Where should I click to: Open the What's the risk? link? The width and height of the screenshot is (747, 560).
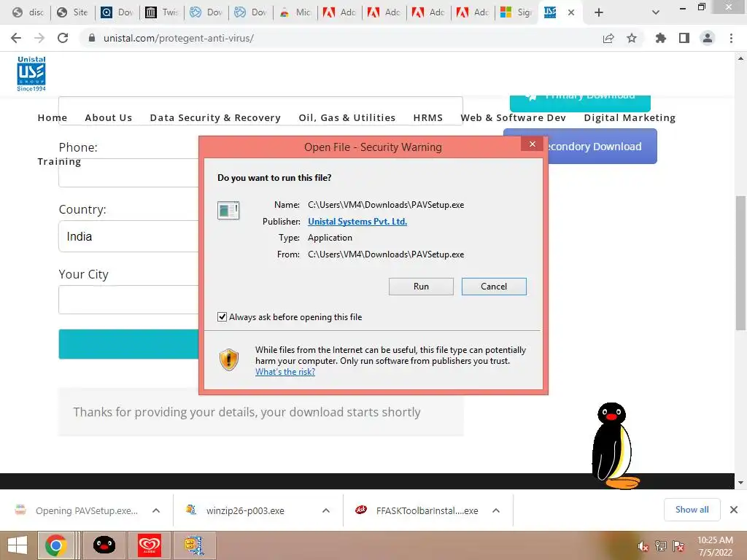pos(285,372)
